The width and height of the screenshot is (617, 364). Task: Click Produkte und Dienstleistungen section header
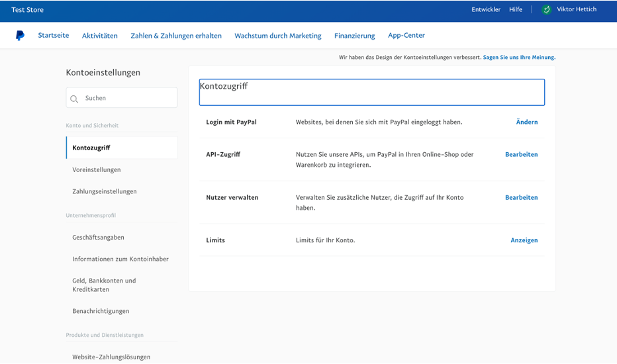point(105,336)
